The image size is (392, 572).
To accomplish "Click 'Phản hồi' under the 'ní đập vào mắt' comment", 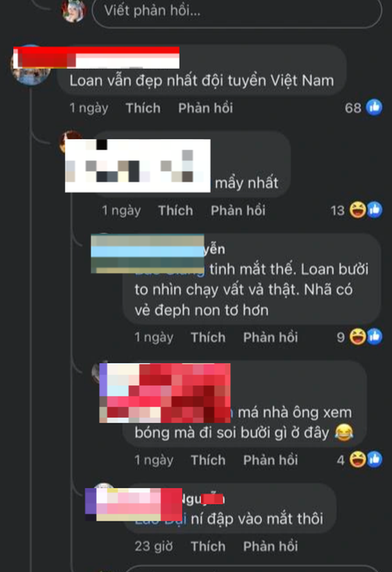I will point(270,546).
